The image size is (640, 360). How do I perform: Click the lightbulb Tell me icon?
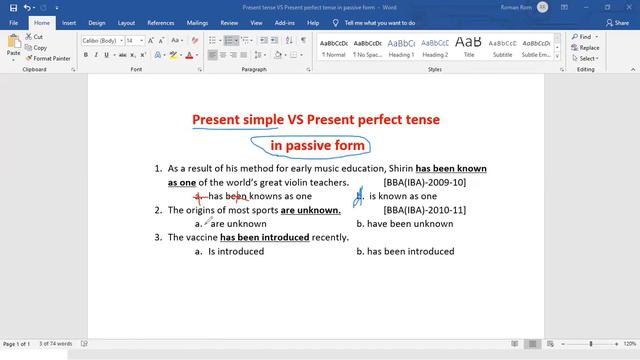pos(335,23)
